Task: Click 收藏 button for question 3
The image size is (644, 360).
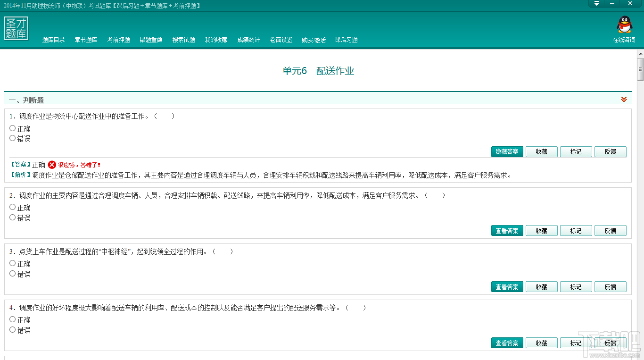Action: (542, 287)
